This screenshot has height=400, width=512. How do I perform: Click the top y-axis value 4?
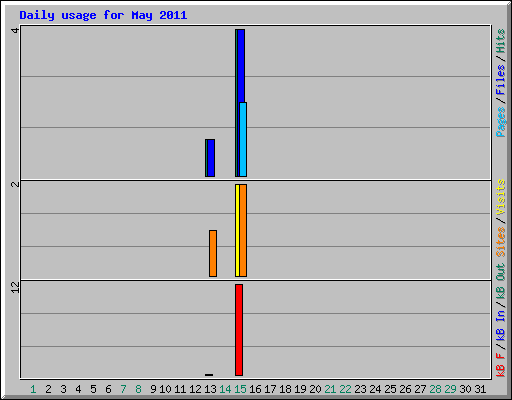(x=15, y=31)
